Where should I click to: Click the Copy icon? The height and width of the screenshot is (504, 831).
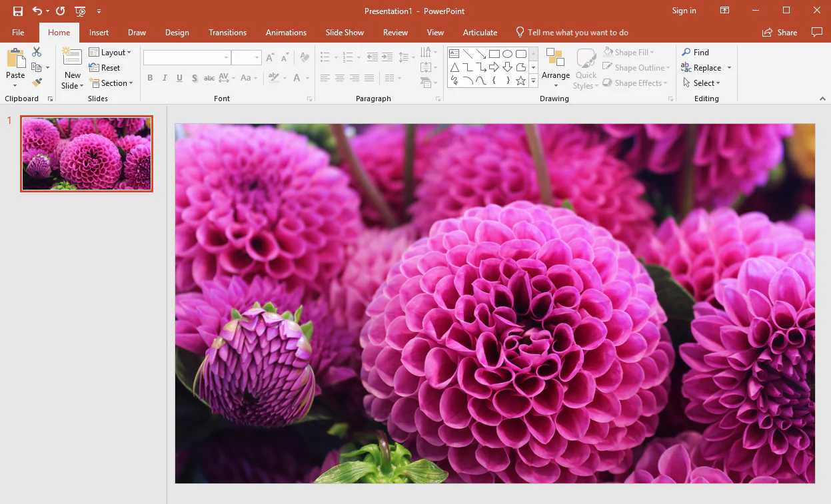[37, 67]
